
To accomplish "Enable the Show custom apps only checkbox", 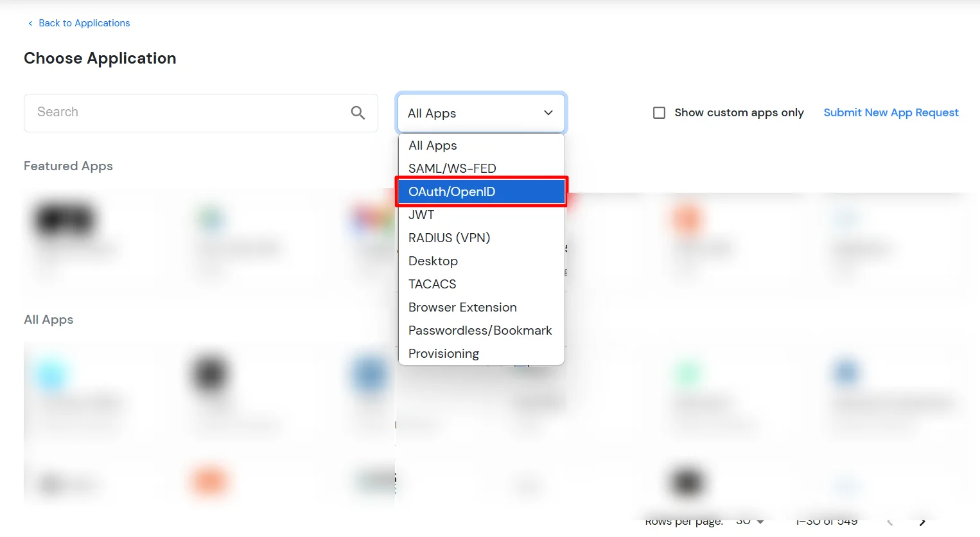I will [659, 112].
